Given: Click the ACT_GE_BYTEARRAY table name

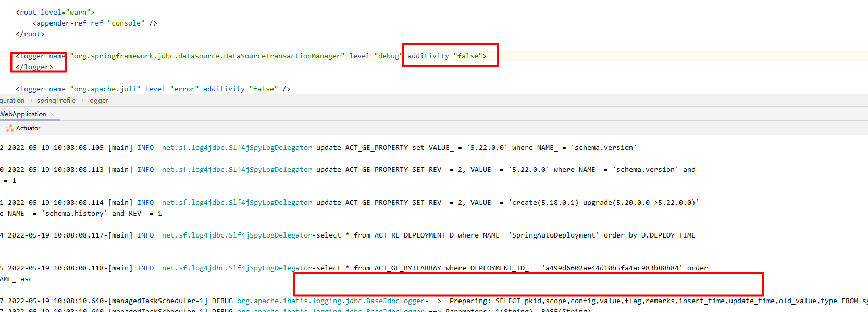Looking at the screenshot, I should [408, 268].
